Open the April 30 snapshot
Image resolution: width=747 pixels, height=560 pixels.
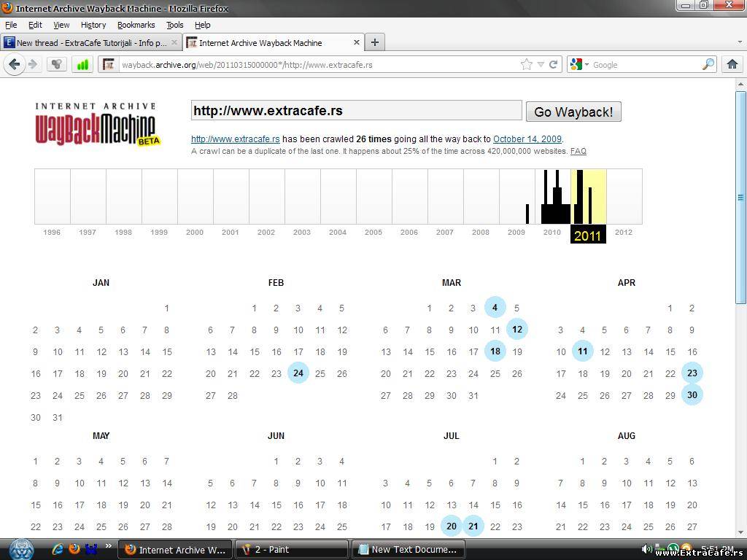click(692, 394)
